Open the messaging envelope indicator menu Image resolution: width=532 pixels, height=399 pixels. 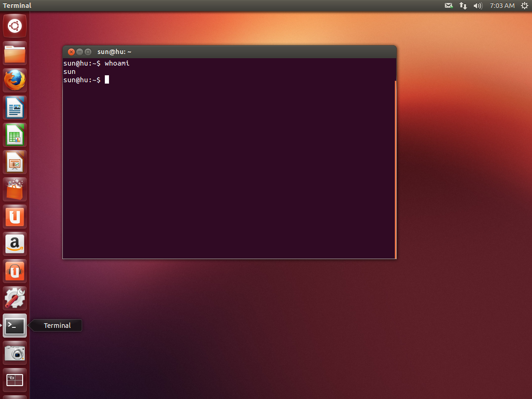click(448, 6)
